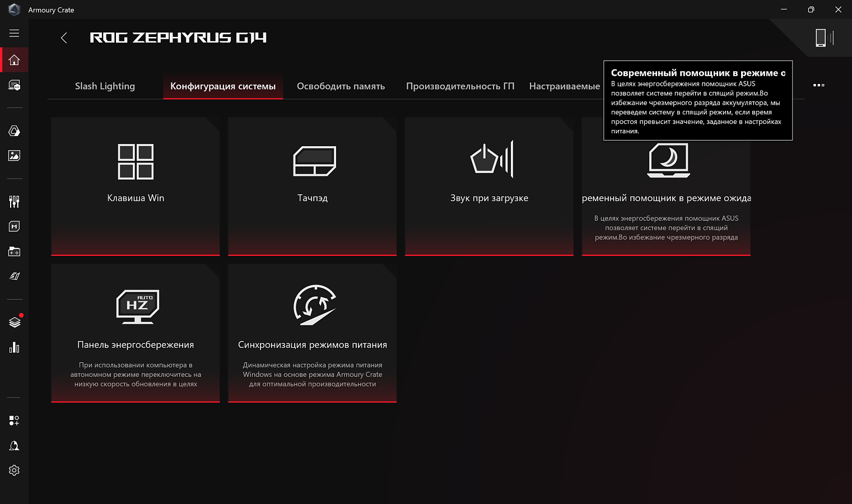
Task: Open Aura Sync from the sidebar
Action: tap(14, 130)
